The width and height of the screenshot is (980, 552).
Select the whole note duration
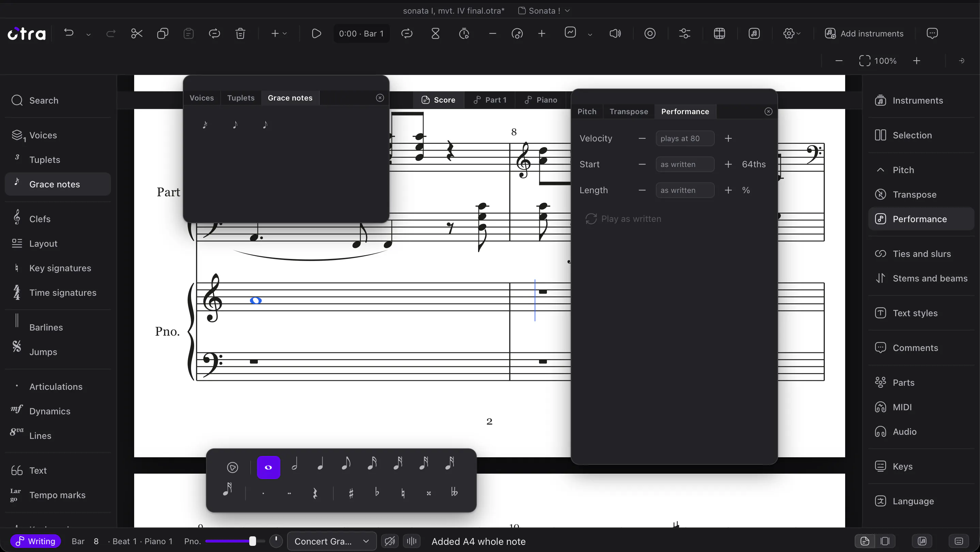[269, 467]
